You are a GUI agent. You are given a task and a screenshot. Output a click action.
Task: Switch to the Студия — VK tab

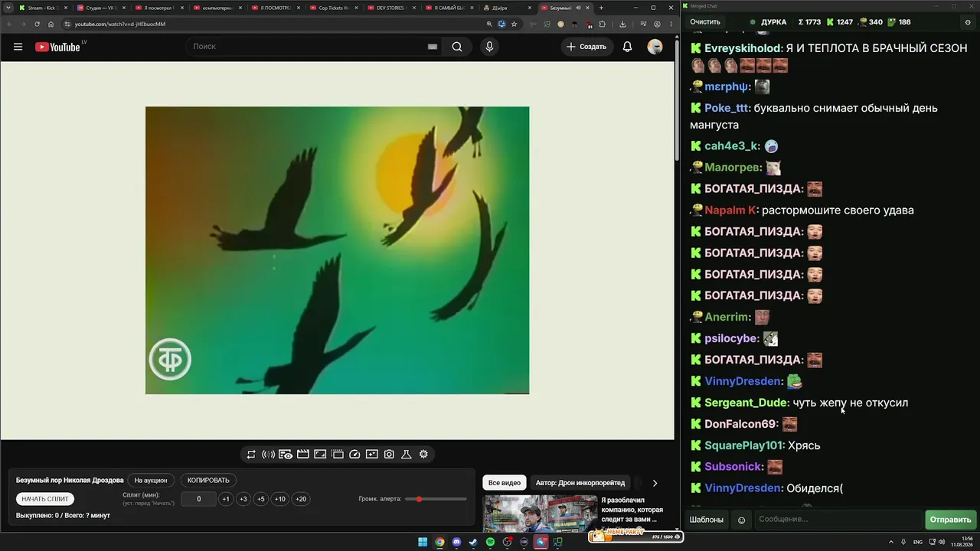pyautogui.click(x=102, y=8)
